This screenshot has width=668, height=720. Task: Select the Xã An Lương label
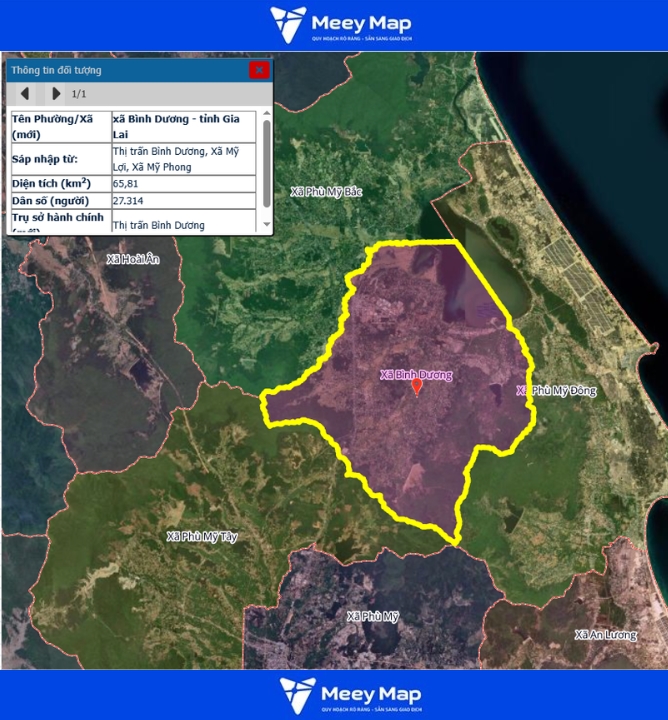[605, 634]
